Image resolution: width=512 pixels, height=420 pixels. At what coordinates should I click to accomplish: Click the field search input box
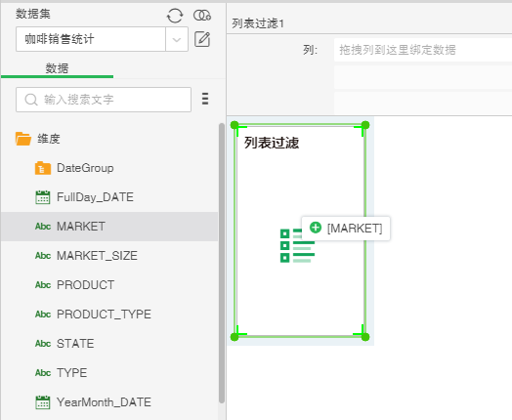[104, 100]
